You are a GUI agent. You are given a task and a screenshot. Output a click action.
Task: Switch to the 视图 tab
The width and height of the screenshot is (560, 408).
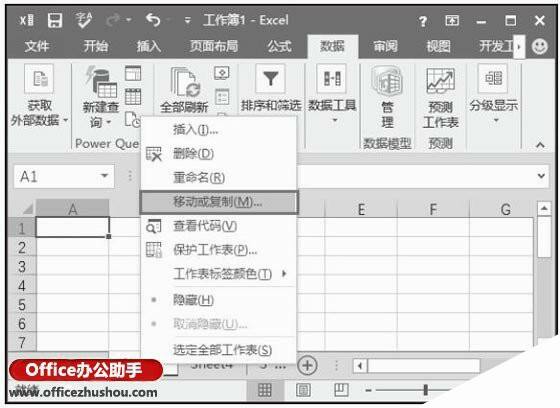click(x=439, y=46)
